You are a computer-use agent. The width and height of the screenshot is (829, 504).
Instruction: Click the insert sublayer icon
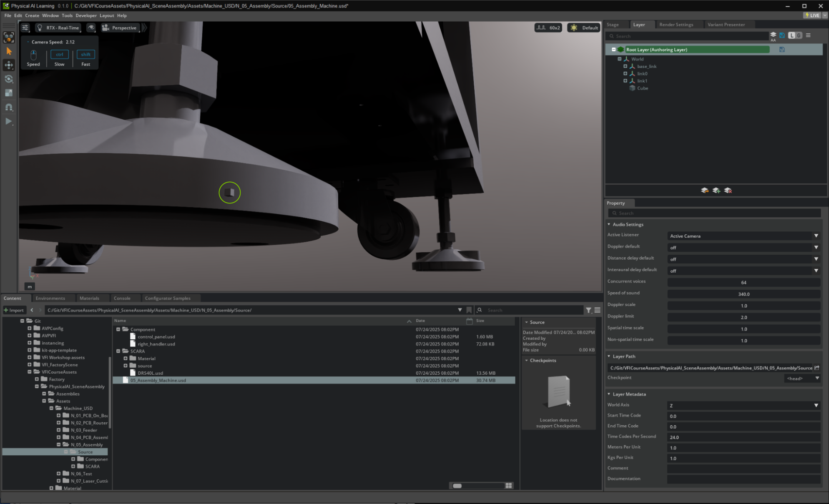coord(704,191)
